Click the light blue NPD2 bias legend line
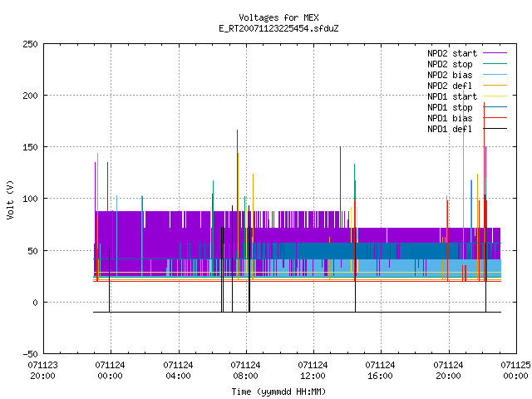The height and width of the screenshot is (399, 532). (x=495, y=75)
